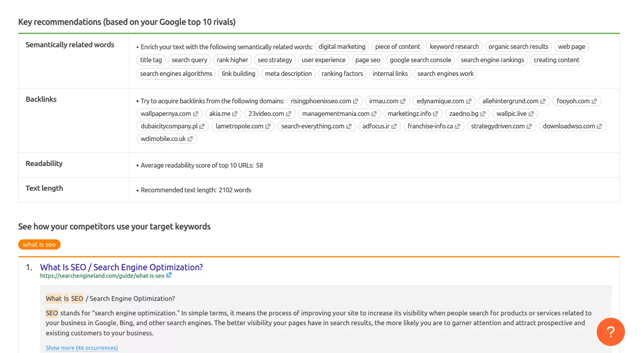Click external link icon beside fooyoh.com
Screen dimensions: 644x353
(594, 101)
